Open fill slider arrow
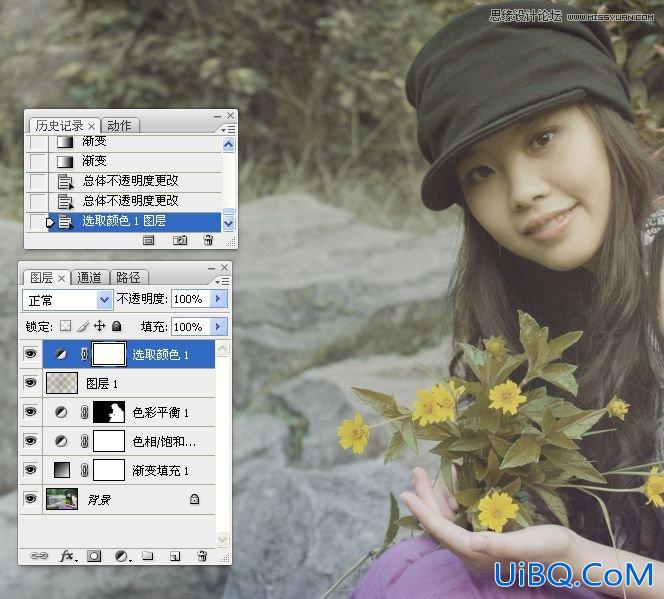 [x=219, y=326]
